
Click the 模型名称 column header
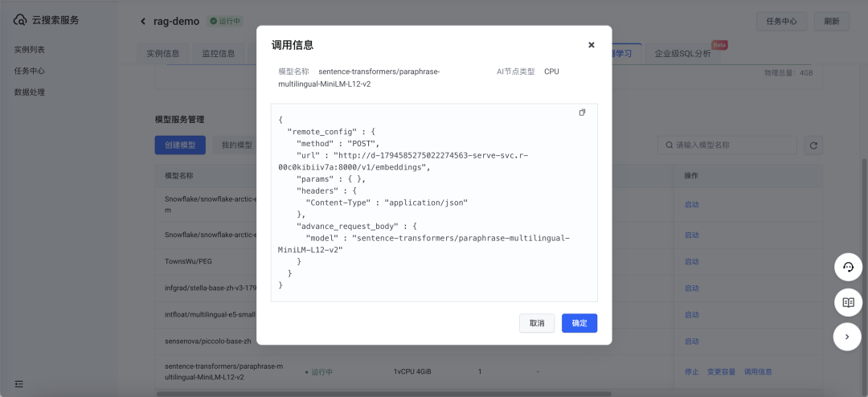tap(178, 175)
